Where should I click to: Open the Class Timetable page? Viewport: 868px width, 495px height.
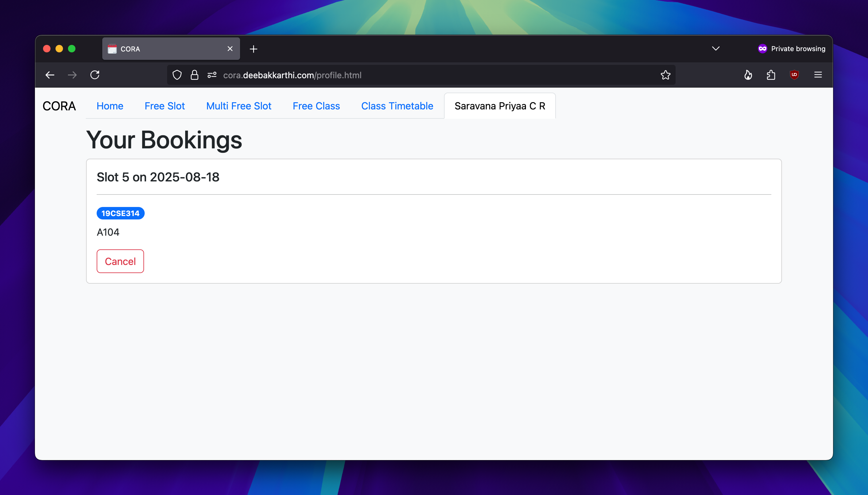click(x=397, y=106)
